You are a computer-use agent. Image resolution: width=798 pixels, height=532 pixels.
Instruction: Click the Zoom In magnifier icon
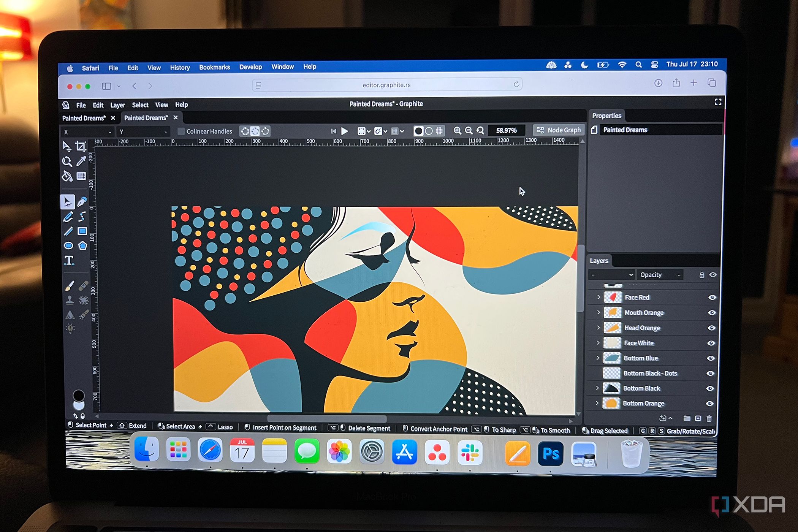coord(458,131)
